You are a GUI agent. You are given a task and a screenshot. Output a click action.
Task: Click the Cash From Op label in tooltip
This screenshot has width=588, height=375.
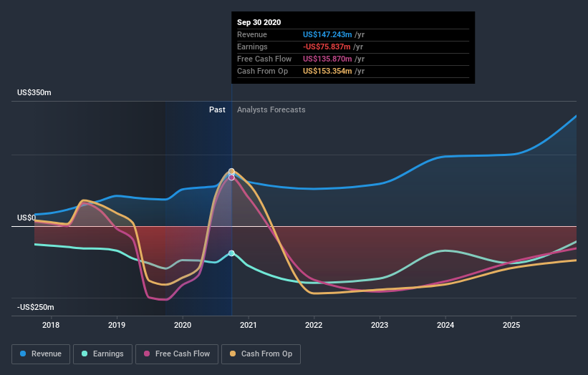263,71
